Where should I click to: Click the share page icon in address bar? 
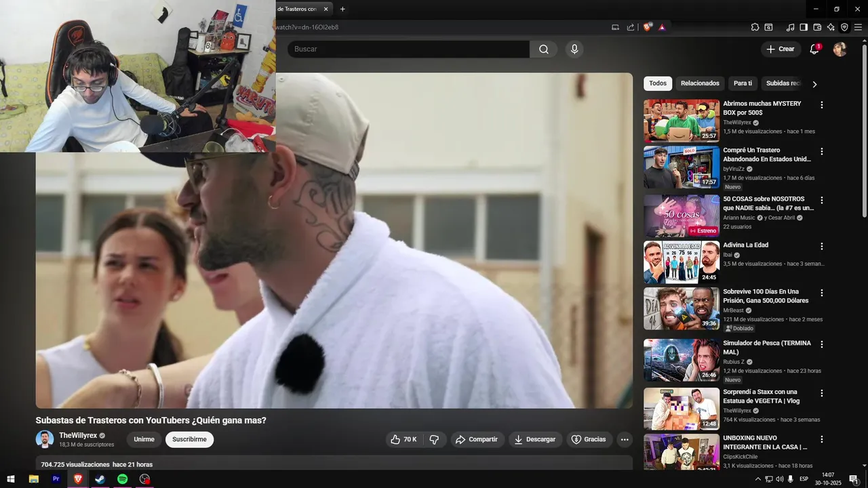631,27
